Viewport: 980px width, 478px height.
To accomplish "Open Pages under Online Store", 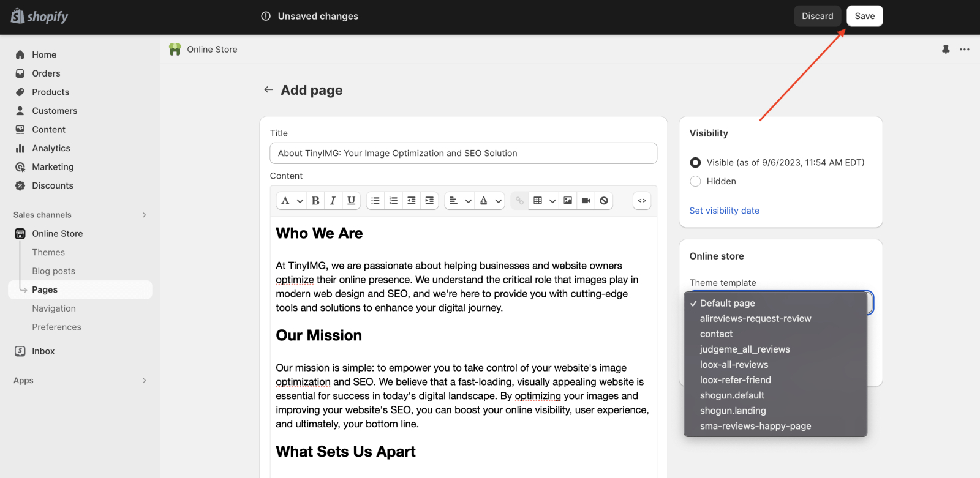I will point(80,290).
